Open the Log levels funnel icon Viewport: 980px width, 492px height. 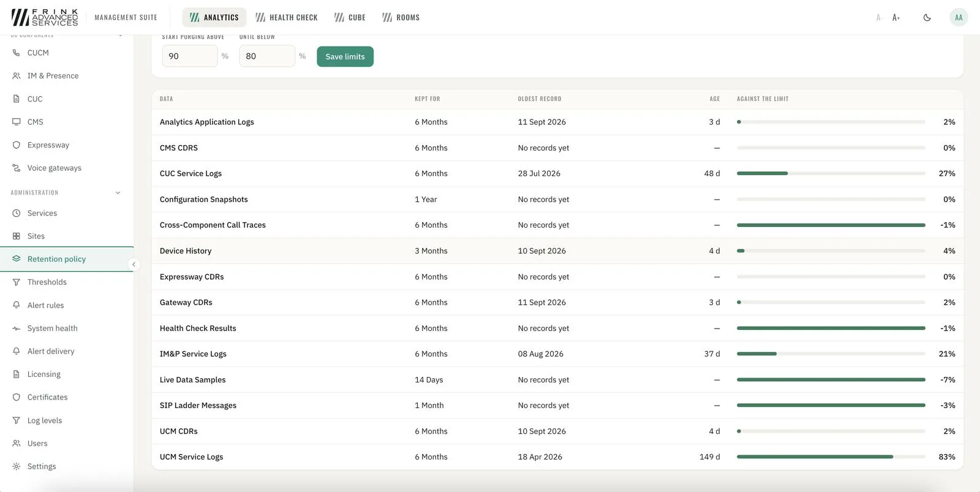click(x=17, y=420)
